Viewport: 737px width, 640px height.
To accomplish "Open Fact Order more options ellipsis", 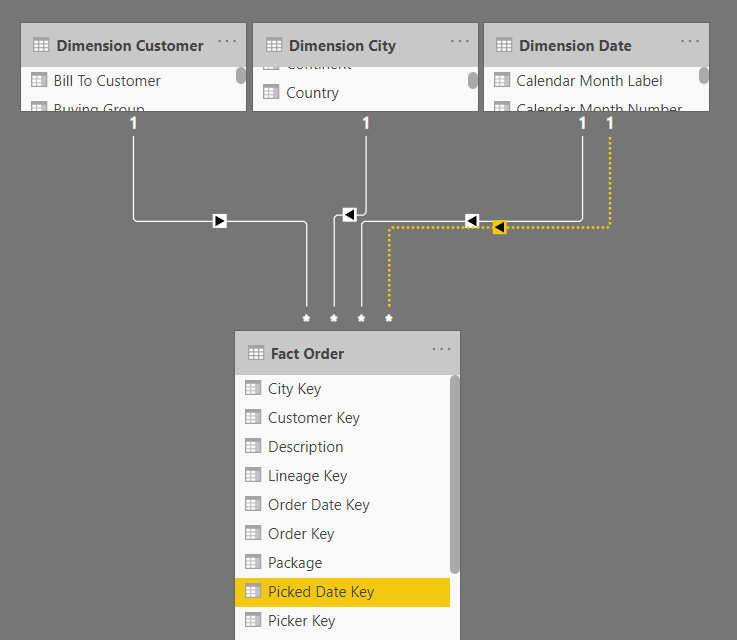I will [x=441, y=349].
